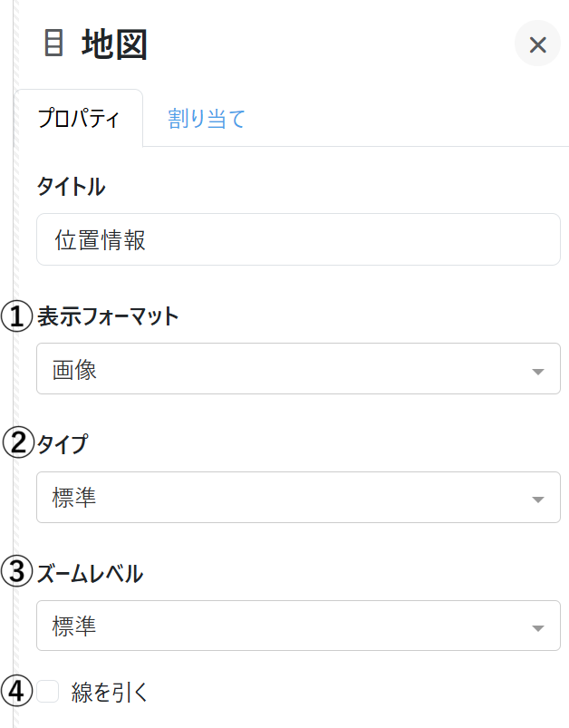Click the 地図 panel heading text

114,44
